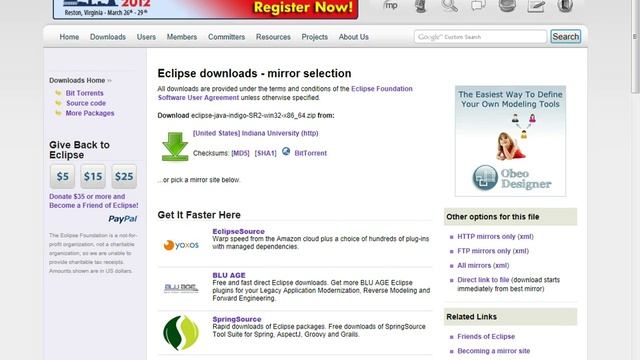Click the magnifying glass icon in header
640x360 pixels.
tap(449, 5)
